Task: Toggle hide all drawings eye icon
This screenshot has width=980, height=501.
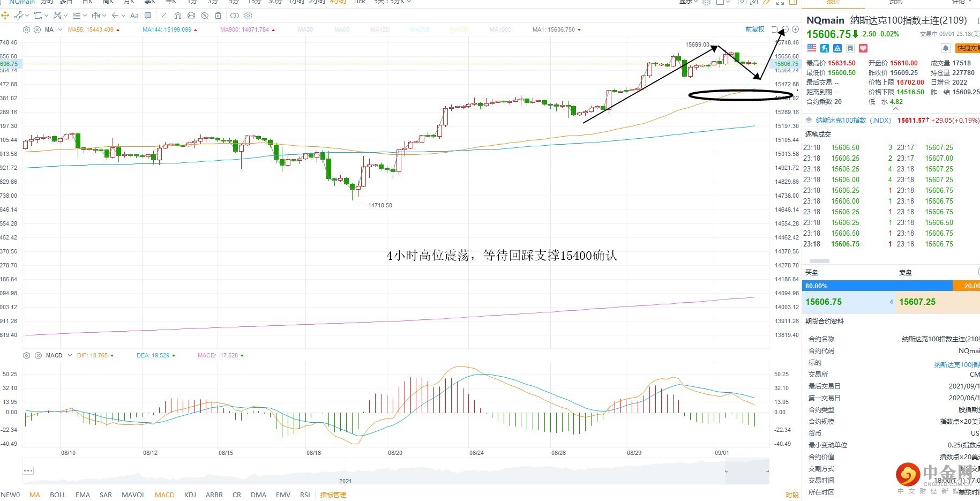Action: click(205, 16)
